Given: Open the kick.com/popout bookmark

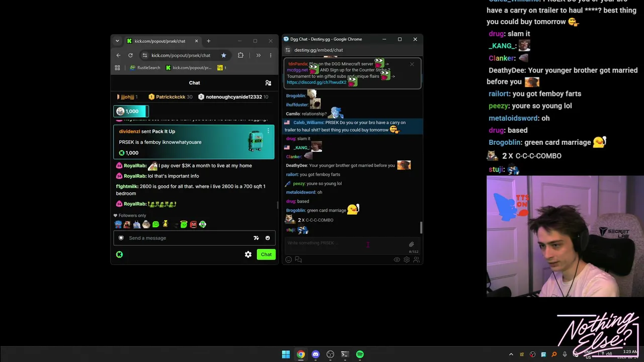Looking at the screenshot, I should pos(189,67).
